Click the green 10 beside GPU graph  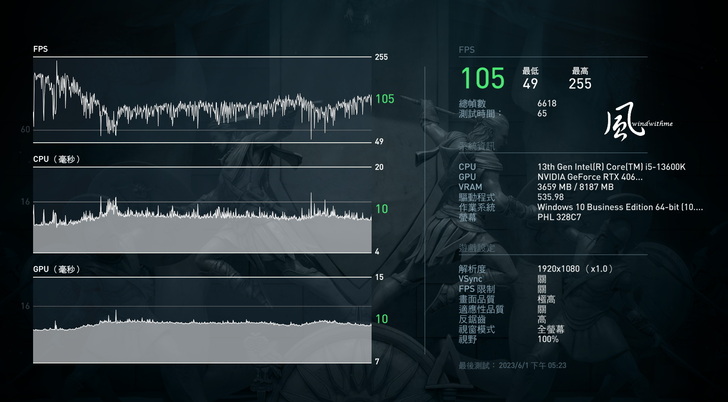pos(382,319)
